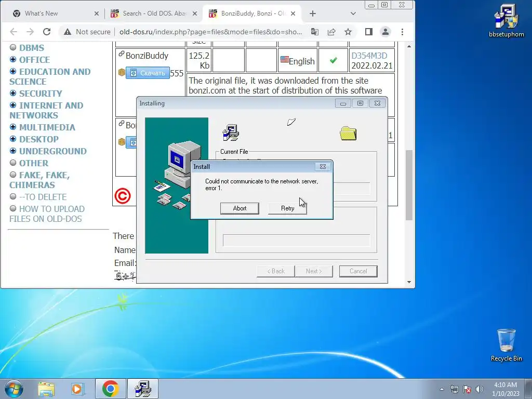Click the vertical scrollbar thumb
Viewport: 532px width, 399px height.
pos(409,185)
